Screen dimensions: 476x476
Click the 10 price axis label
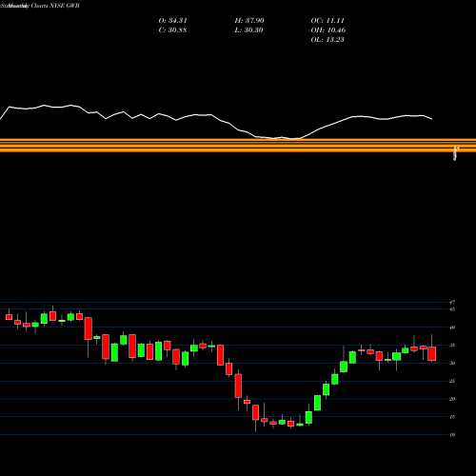[452, 435]
